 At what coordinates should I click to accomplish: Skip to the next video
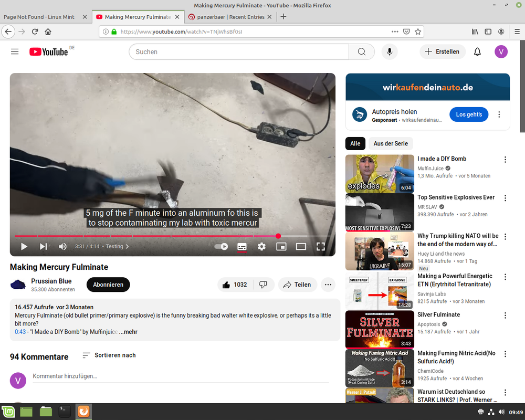[x=43, y=247]
